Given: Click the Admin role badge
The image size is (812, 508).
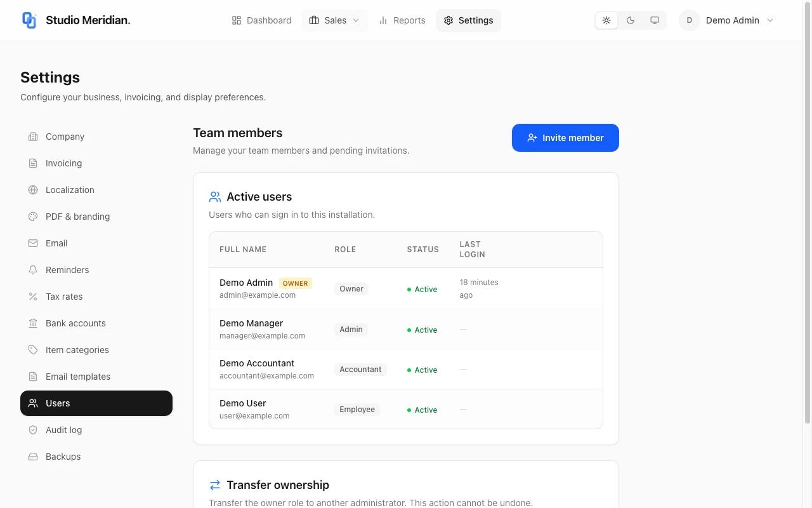Looking at the screenshot, I should [x=351, y=330].
